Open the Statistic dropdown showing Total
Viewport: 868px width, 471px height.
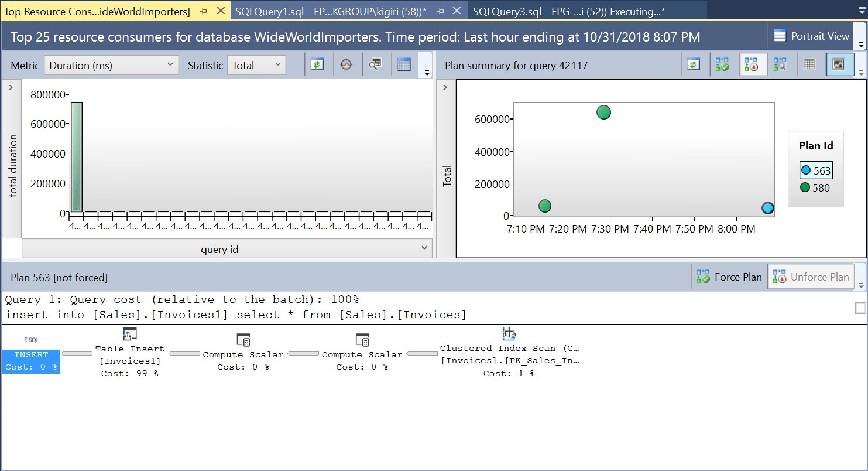pyautogui.click(x=256, y=65)
